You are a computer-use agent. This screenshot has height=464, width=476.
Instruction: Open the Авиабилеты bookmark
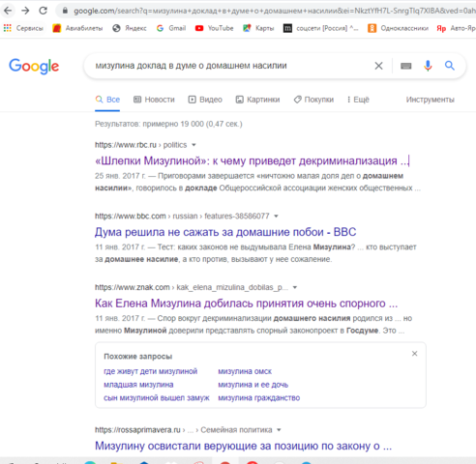pyautogui.click(x=77, y=28)
